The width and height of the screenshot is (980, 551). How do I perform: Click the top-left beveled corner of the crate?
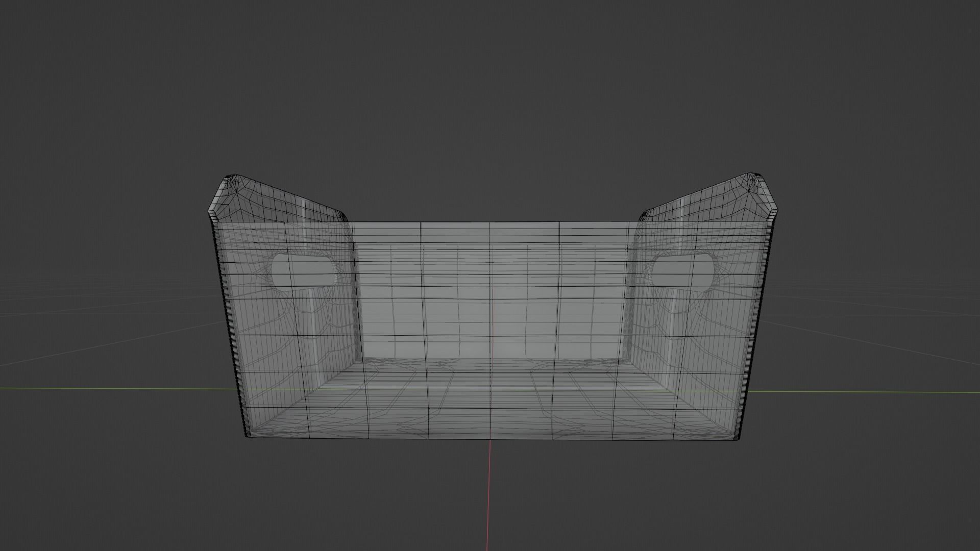(x=228, y=198)
